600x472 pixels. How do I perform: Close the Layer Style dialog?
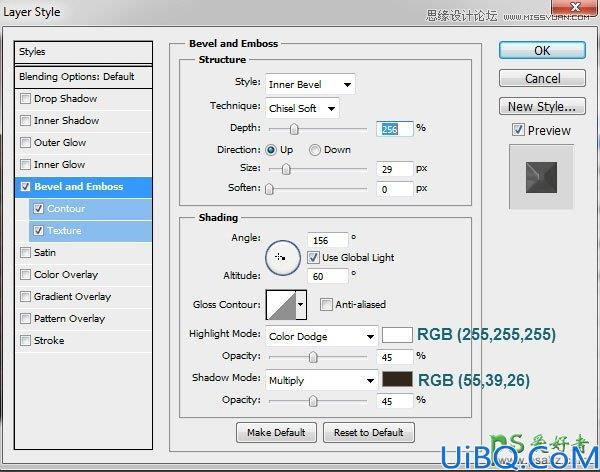575,7
